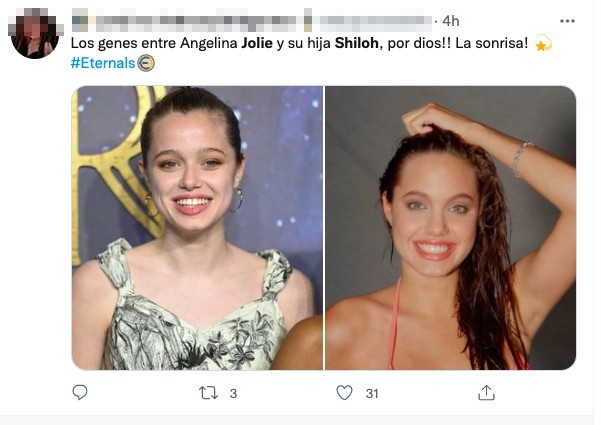Open the share menu icon
The width and height of the screenshot is (601, 425).
point(486,393)
